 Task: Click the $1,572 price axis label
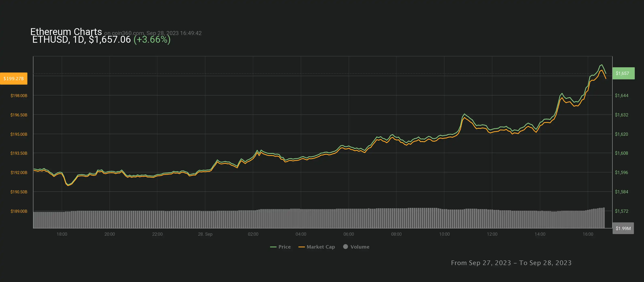click(x=621, y=211)
